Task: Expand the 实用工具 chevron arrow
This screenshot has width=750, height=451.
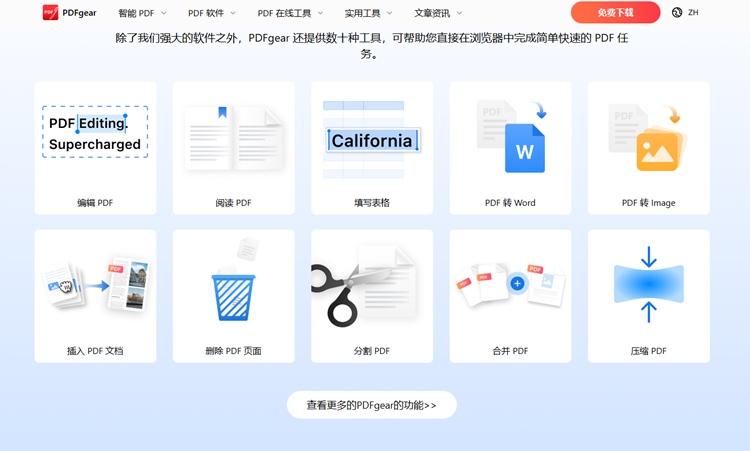Action: pyautogui.click(x=389, y=13)
